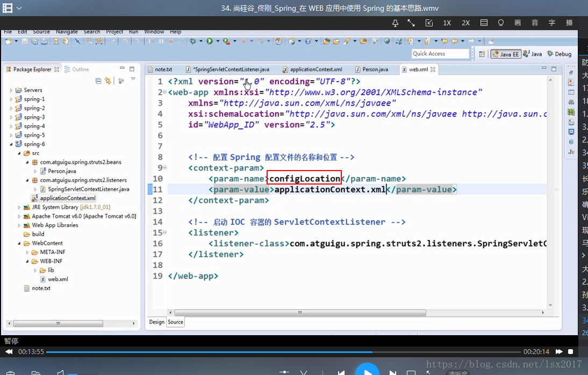Open the player playlist panel icon

pyautogui.click(x=484, y=23)
